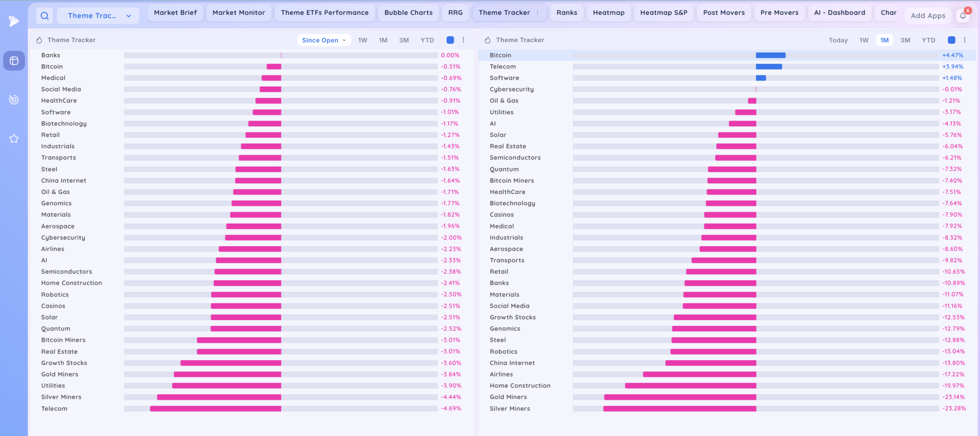Switch right panel to Today period

click(838, 40)
